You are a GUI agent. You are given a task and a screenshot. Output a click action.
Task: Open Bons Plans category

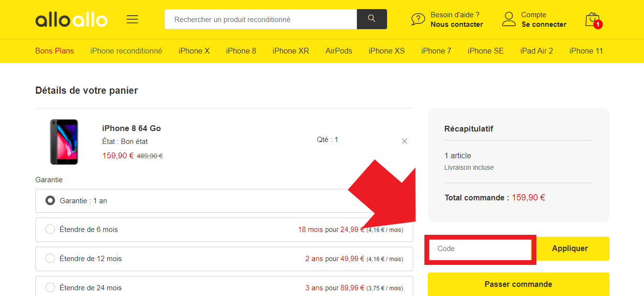pos(55,51)
